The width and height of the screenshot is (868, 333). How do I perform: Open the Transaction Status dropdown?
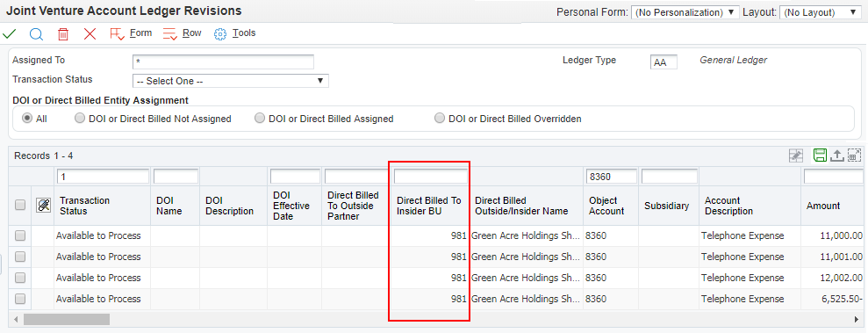pos(231,81)
